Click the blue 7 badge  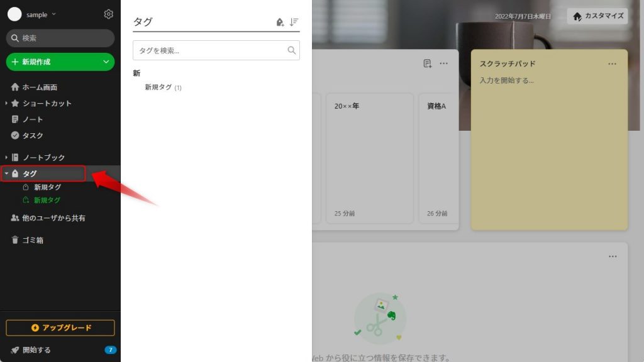110,350
